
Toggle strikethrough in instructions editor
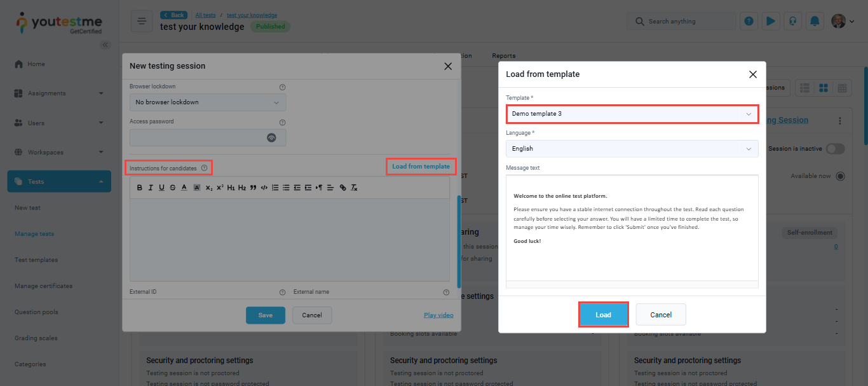[173, 188]
